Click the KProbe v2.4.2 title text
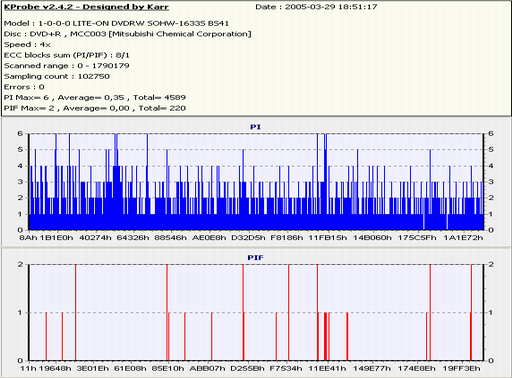Viewport: 512px width, 378px height. pyautogui.click(x=86, y=7)
